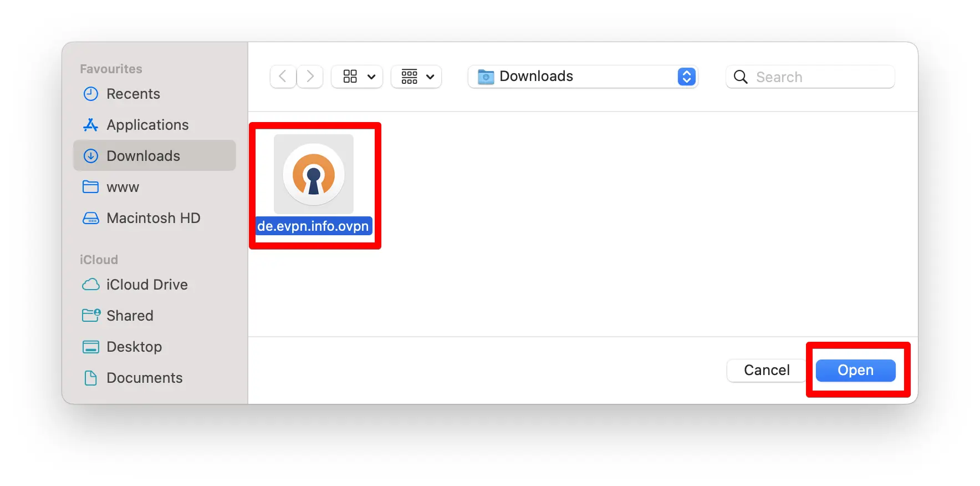Screen dimensions: 980x486
Task: Click the Applications A-shaped icon
Action: (x=90, y=125)
